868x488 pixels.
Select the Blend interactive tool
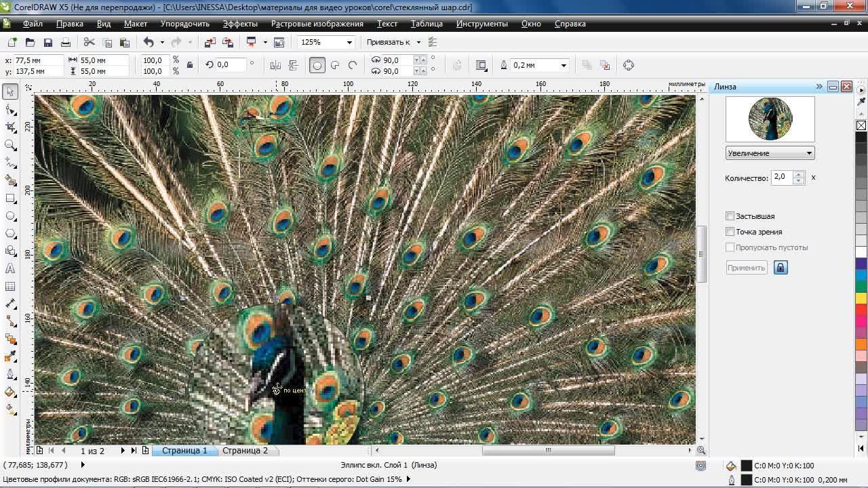(x=10, y=339)
